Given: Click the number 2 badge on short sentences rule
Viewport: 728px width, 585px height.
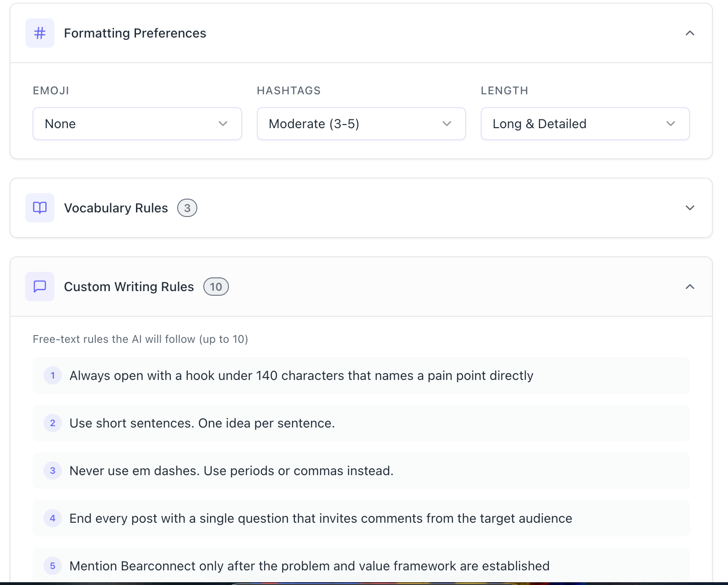Looking at the screenshot, I should coord(53,423).
